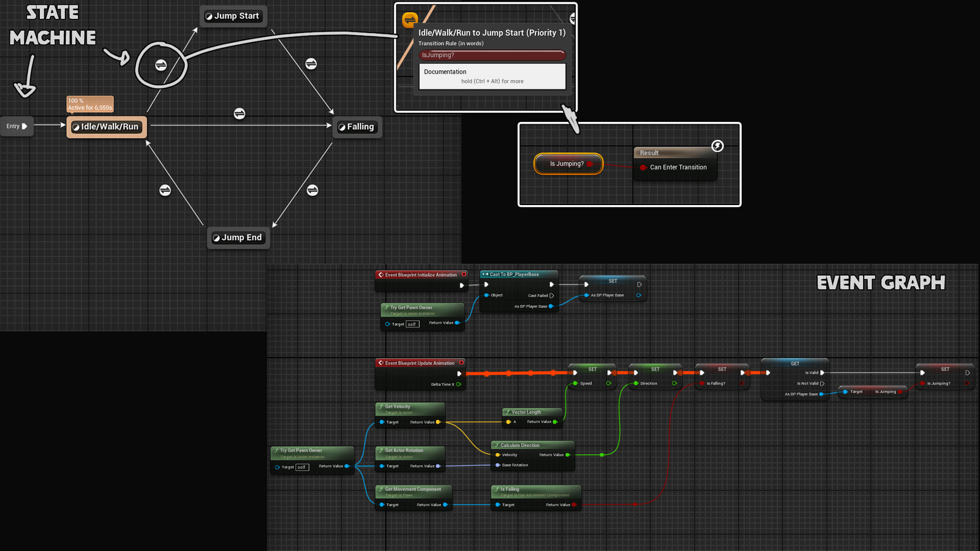Image resolution: width=980 pixels, height=551 pixels.
Task: Click the lightning icon on the Result node
Action: [x=717, y=146]
